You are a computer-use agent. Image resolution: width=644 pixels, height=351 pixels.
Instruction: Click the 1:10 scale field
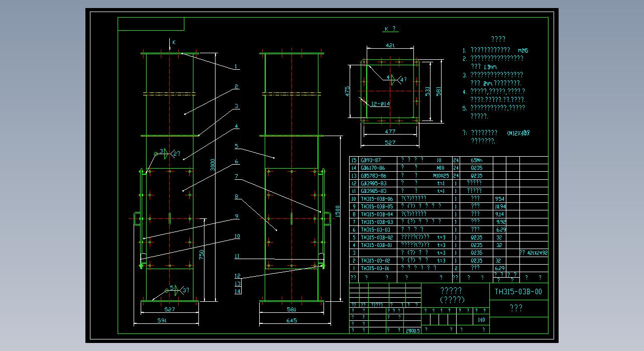481,320
